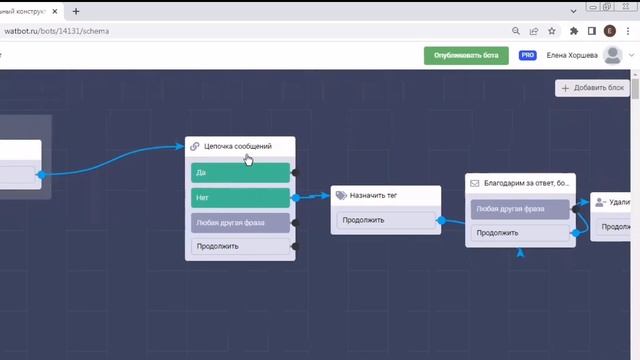Open the browser extensions puzzle icon

click(x=574, y=31)
